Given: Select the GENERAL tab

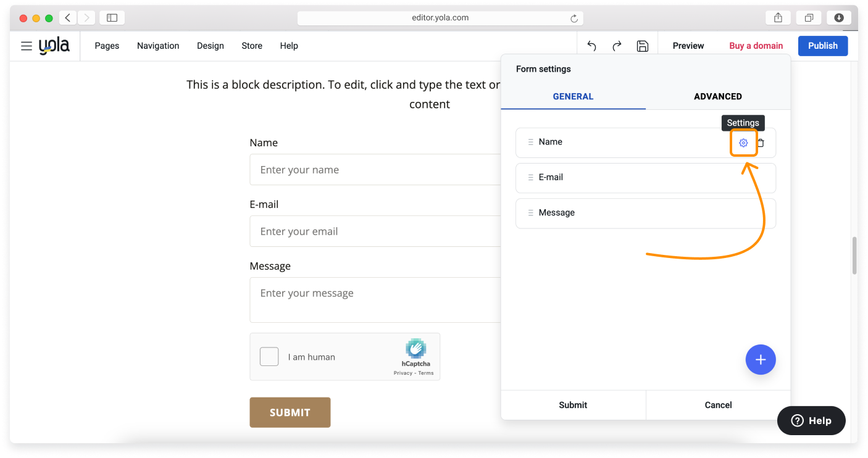Looking at the screenshot, I should tap(573, 96).
